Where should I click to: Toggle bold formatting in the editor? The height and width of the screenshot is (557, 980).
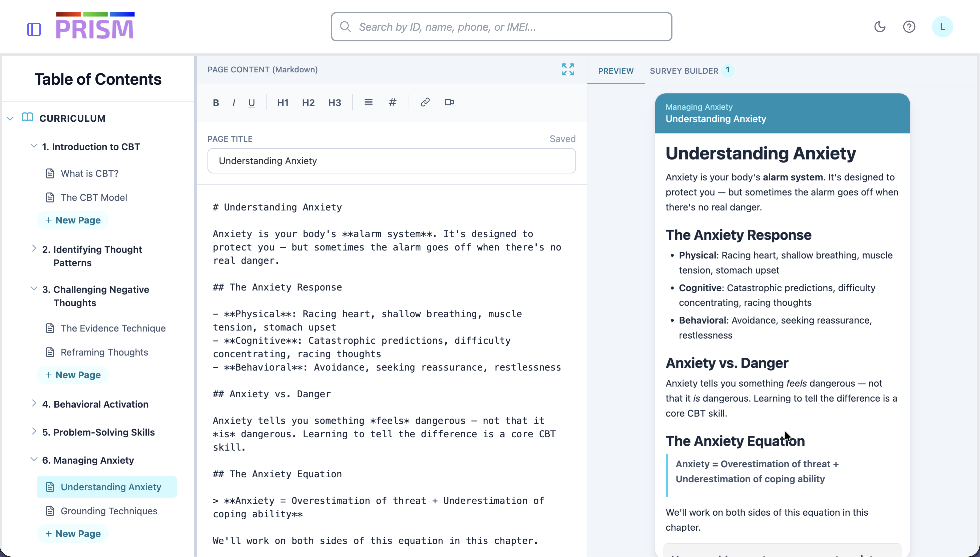(x=216, y=102)
